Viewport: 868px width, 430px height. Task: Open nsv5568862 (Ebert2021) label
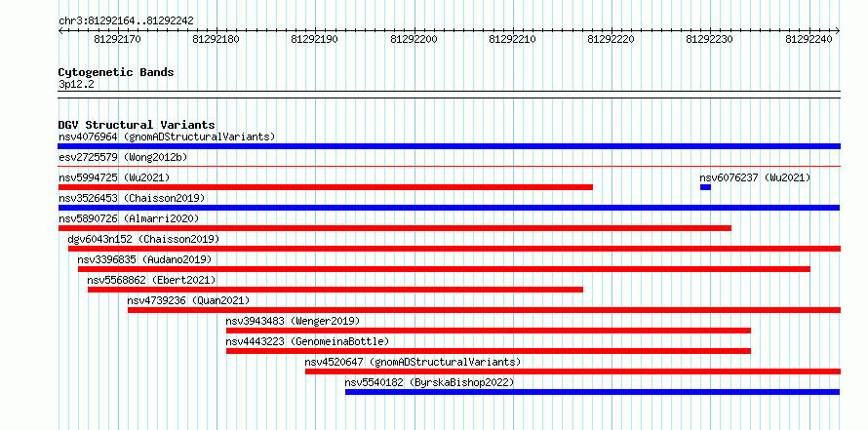click(x=152, y=280)
